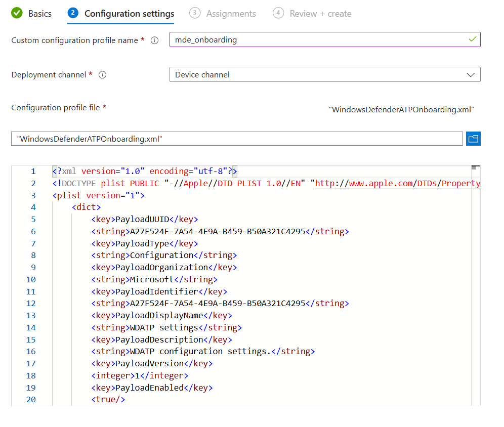Click the editor scrollbar handle at the top right
Viewport: 504px width, 427px height.
[x=475, y=167]
